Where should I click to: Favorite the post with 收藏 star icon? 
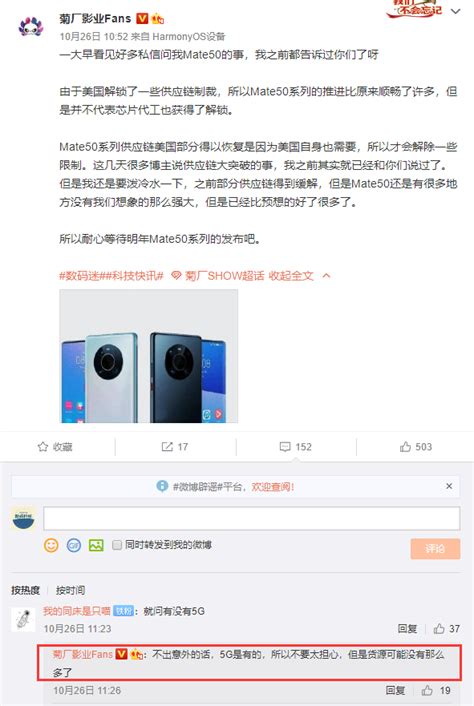point(55,447)
